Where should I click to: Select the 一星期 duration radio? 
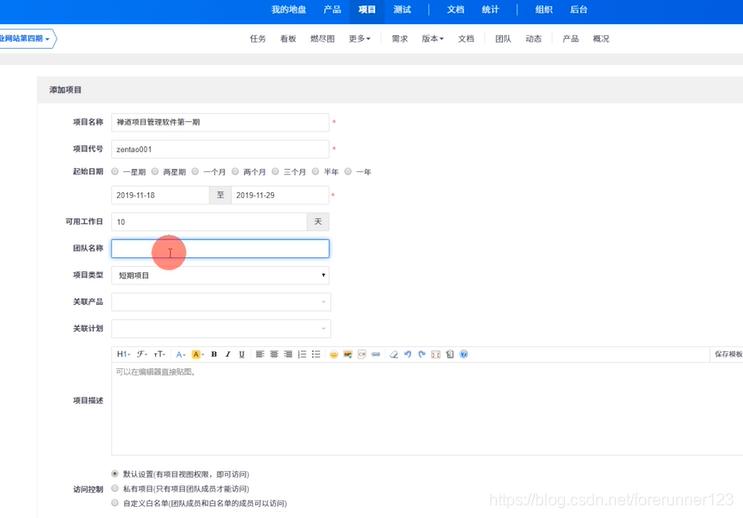(115, 172)
